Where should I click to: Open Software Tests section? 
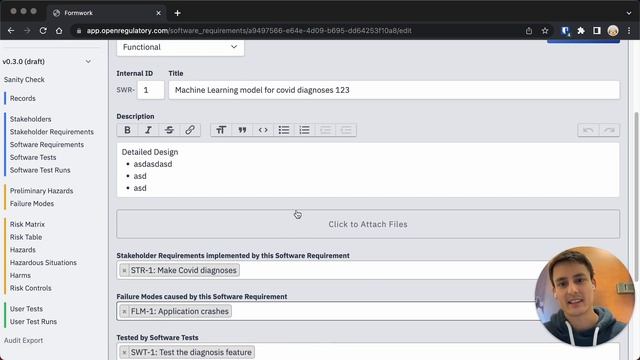(33, 157)
